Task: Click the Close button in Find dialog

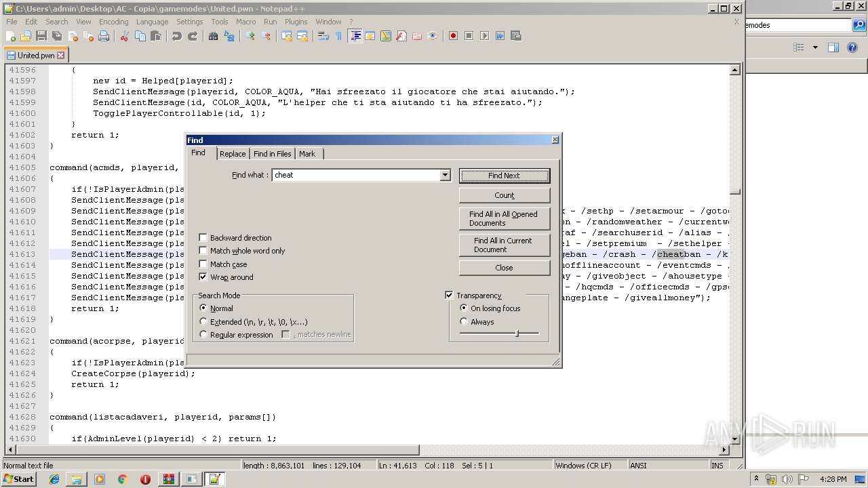Action: point(504,268)
